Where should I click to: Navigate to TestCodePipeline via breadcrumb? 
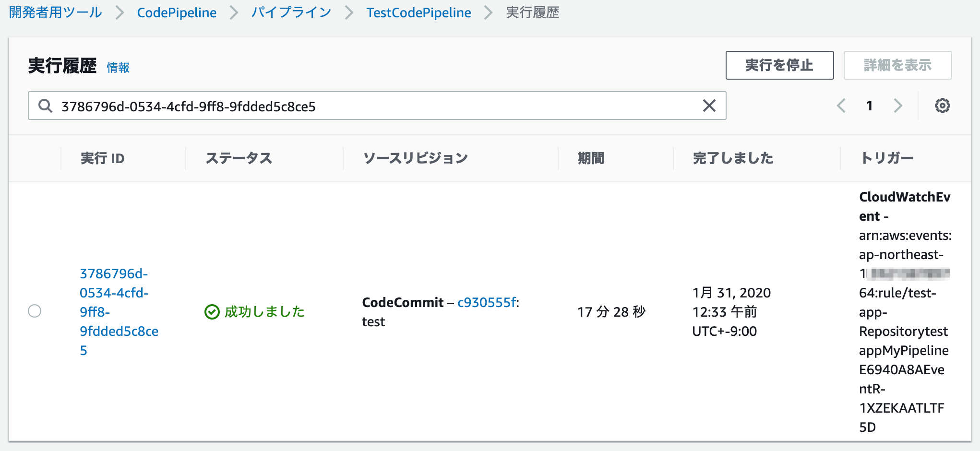[x=418, y=12]
